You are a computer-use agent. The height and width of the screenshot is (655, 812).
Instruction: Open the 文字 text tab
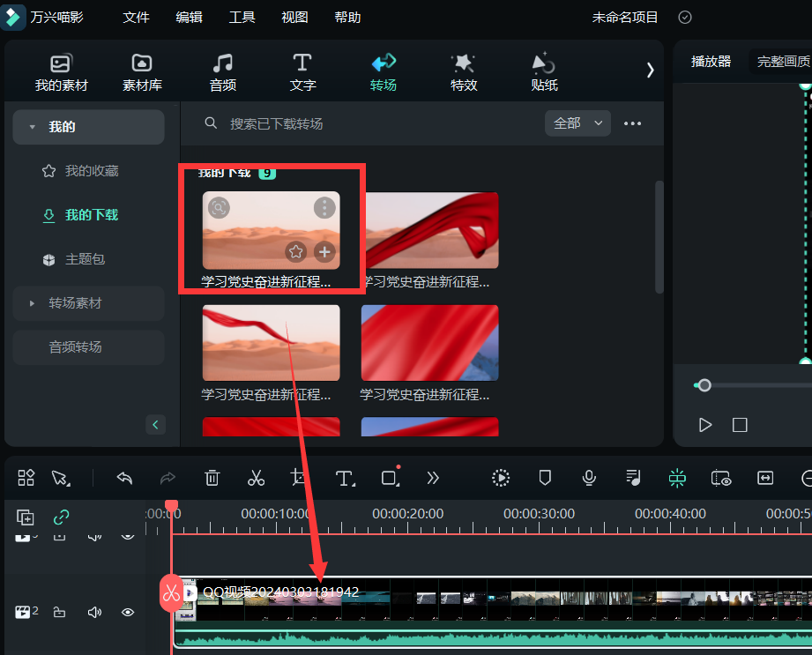pos(302,72)
